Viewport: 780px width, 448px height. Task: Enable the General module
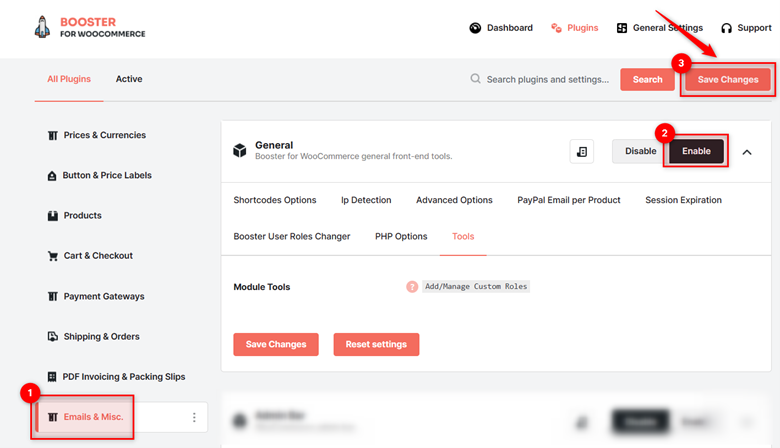pyautogui.click(x=696, y=151)
